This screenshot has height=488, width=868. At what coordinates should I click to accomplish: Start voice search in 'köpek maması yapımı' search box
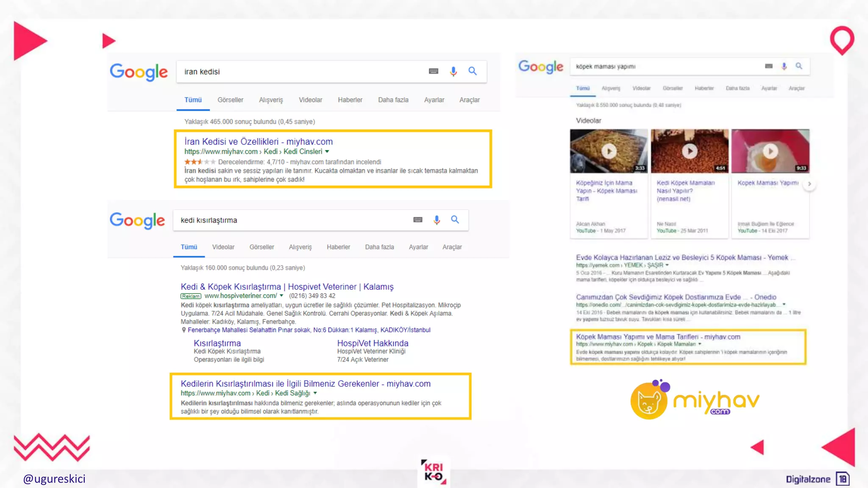784,66
